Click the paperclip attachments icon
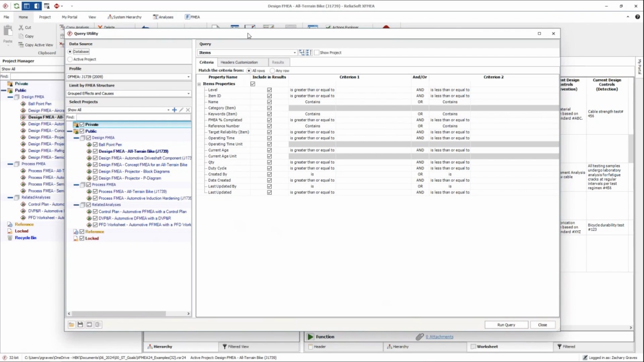 coord(420,337)
